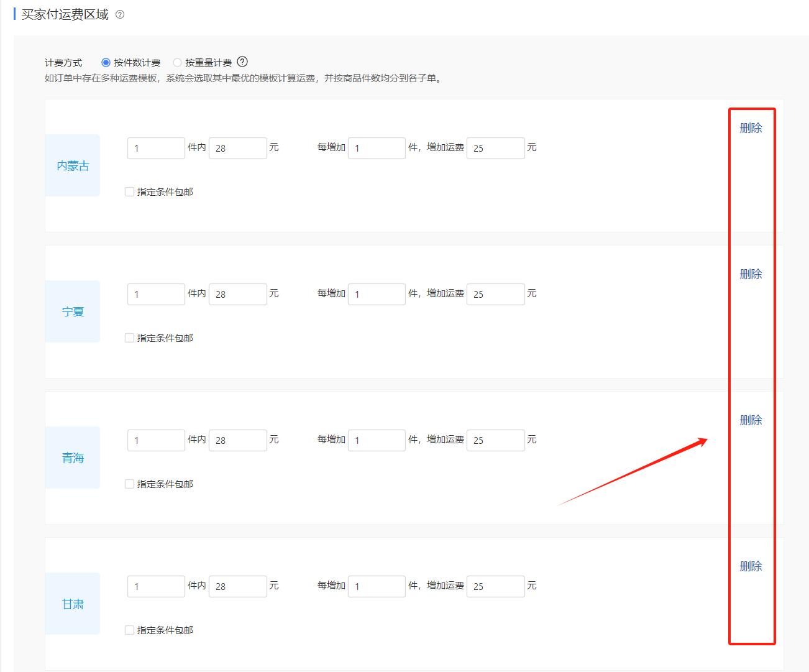Tick 指定条件包邮 in the 青海 row
This screenshot has height=672, width=809.
pos(129,484)
